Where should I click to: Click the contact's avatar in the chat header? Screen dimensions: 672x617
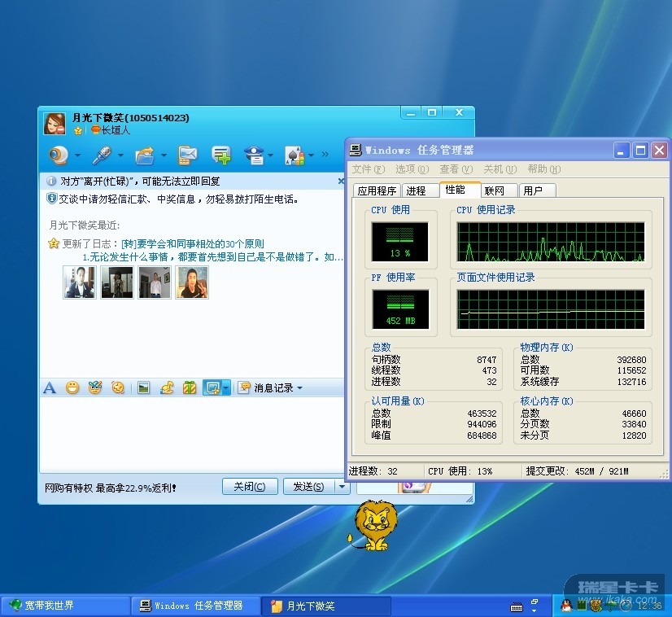pyautogui.click(x=55, y=124)
